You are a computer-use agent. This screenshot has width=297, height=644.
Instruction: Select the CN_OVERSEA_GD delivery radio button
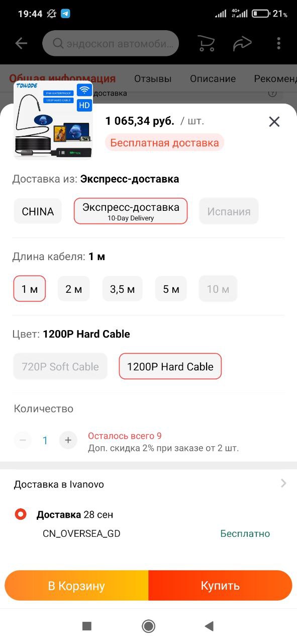click(21, 514)
